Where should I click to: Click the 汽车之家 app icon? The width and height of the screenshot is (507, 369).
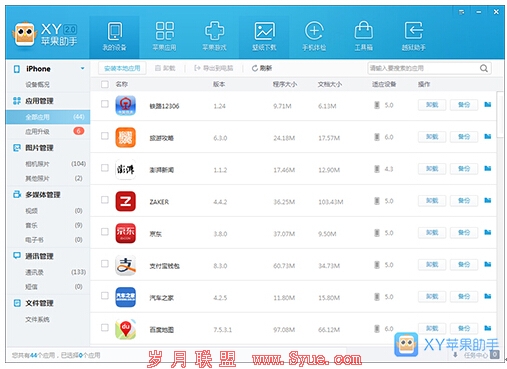point(125,297)
